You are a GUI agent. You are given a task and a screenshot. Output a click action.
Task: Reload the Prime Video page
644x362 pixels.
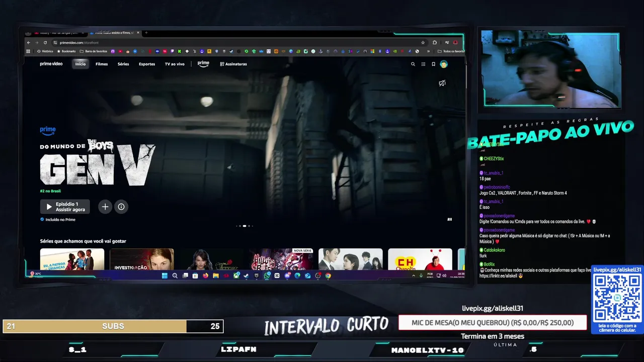(x=45, y=43)
